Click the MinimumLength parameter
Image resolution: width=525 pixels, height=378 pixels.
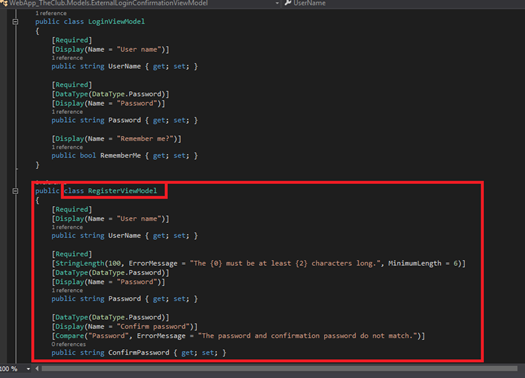(x=415, y=263)
